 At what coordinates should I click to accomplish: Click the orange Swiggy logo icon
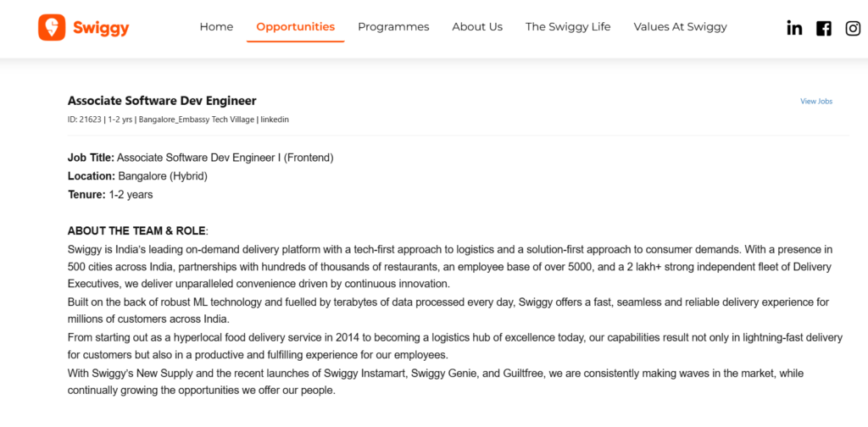click(x=52, y=28)
